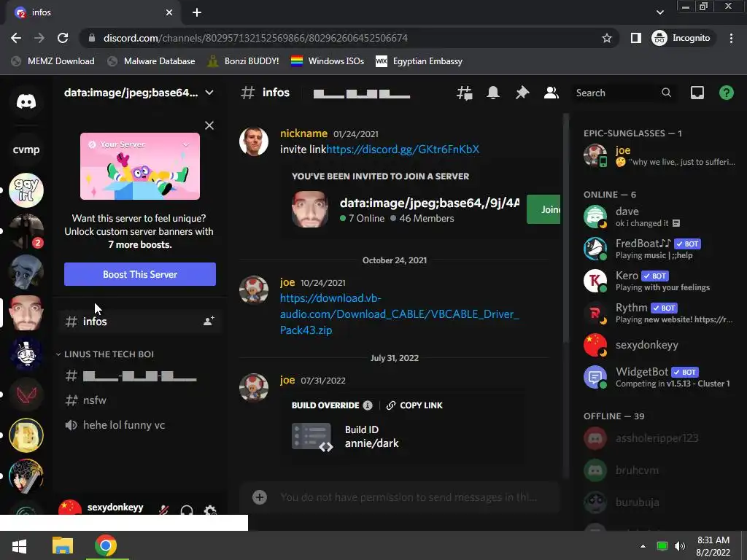Create invite for infos channel

pos(209,322)
